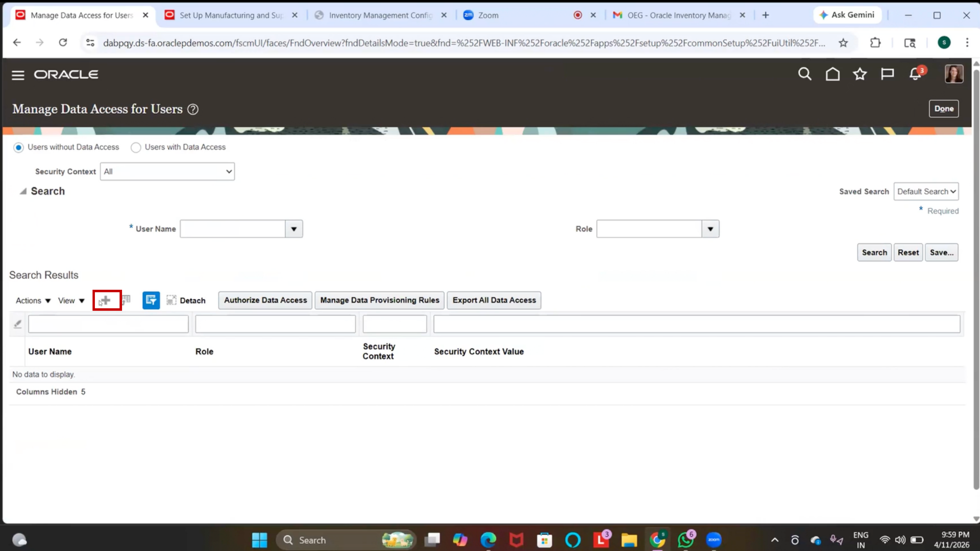Open the favorites star in Oracle header
Image resolution: width=980 pixels, height=551 pixels.
point(860,74)
